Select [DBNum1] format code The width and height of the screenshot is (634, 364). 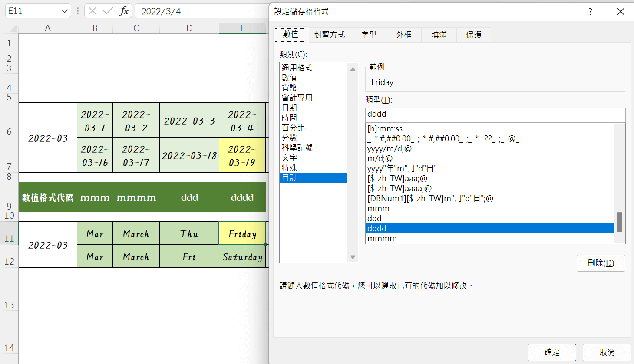(x=490, y=198)
